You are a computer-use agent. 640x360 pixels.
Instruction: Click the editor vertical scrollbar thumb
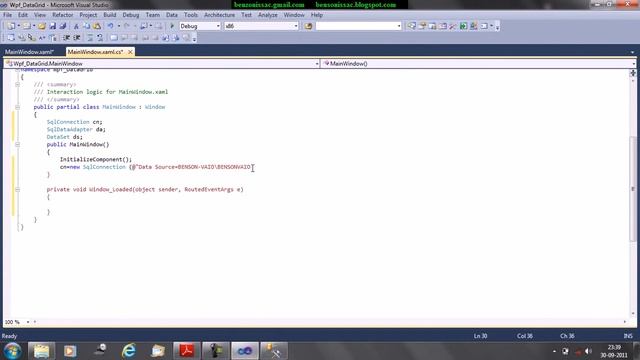(633, 188)
